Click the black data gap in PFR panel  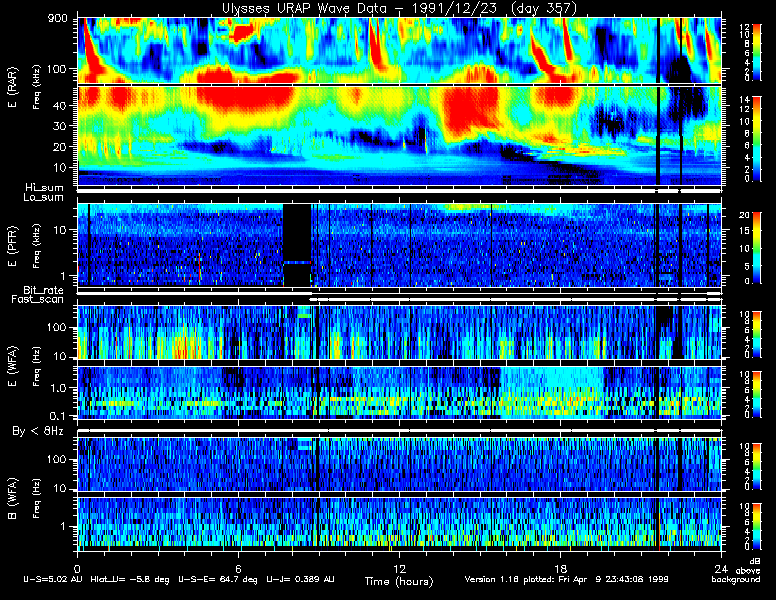tap(297, 245)
